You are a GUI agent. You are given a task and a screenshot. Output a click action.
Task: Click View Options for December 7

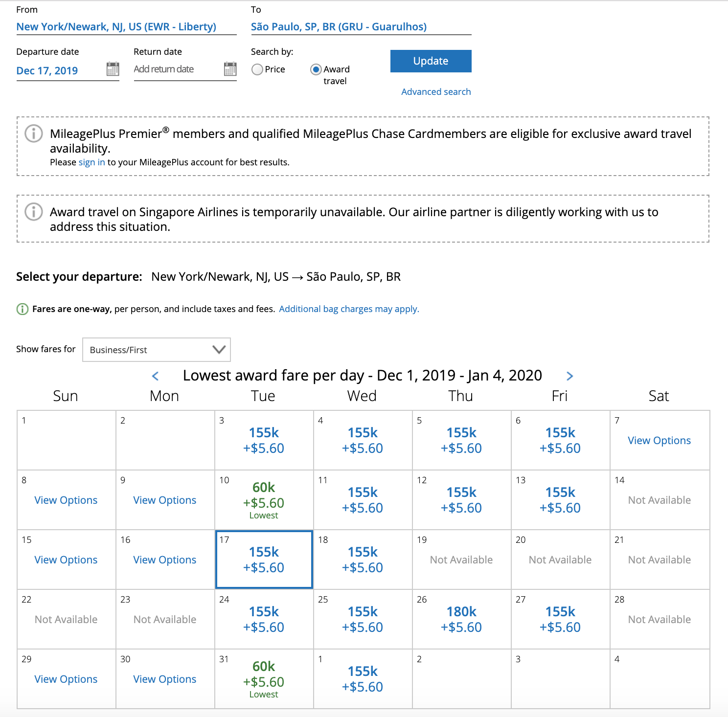[x=659, y=441]
